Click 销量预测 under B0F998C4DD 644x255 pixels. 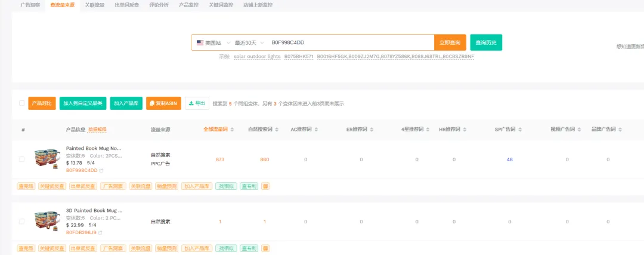tap(167, 186)
